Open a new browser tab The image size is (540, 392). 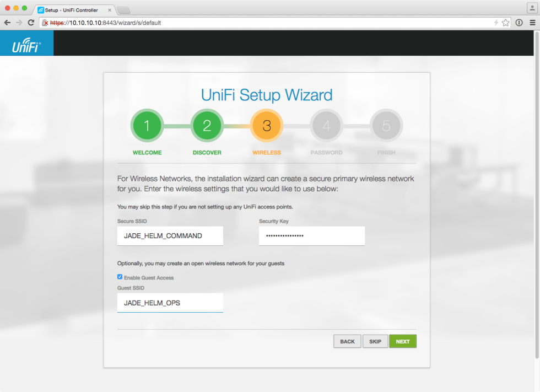pyautogui.click(x=124, y=9)
